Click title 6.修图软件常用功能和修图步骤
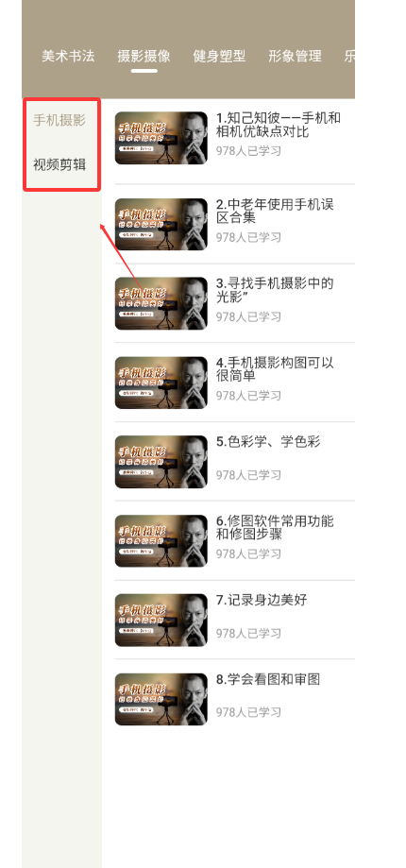The width and height of the screenshot is (406, 868). click(x=275, y=528)
